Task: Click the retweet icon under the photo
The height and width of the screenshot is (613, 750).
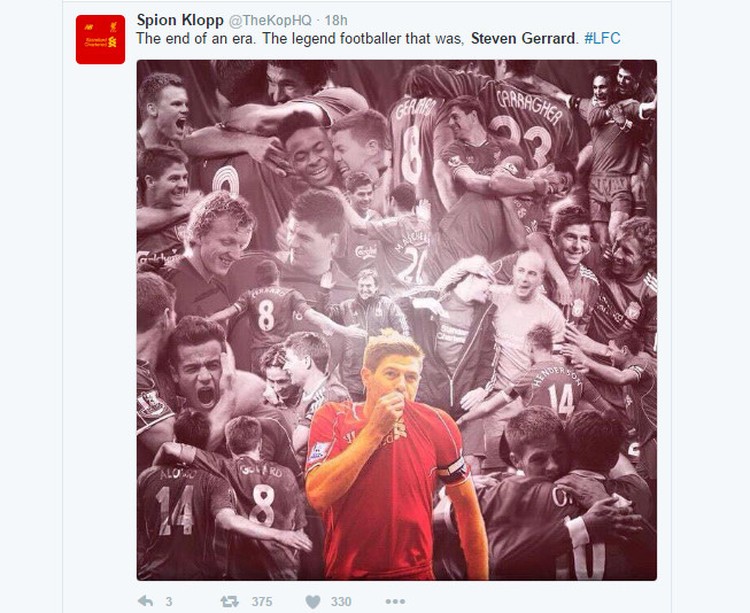Action: 230,601
